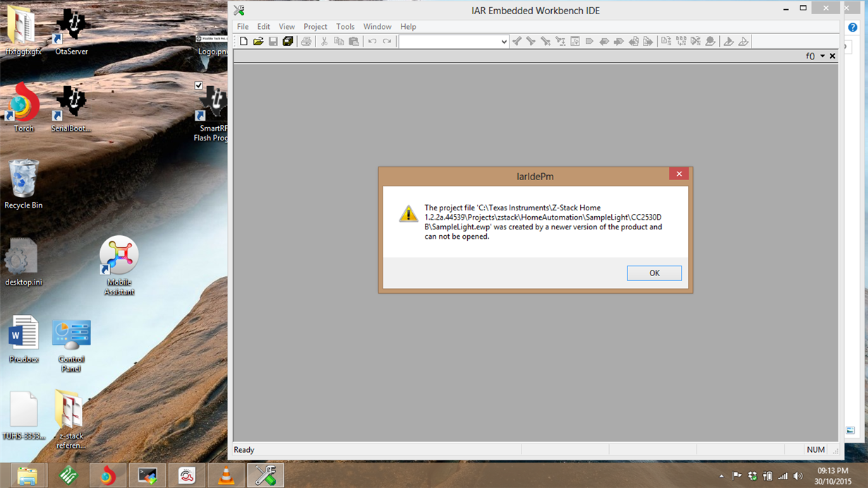Open the View menu
This screenshot has width=868, height=488.
(287, 27)
